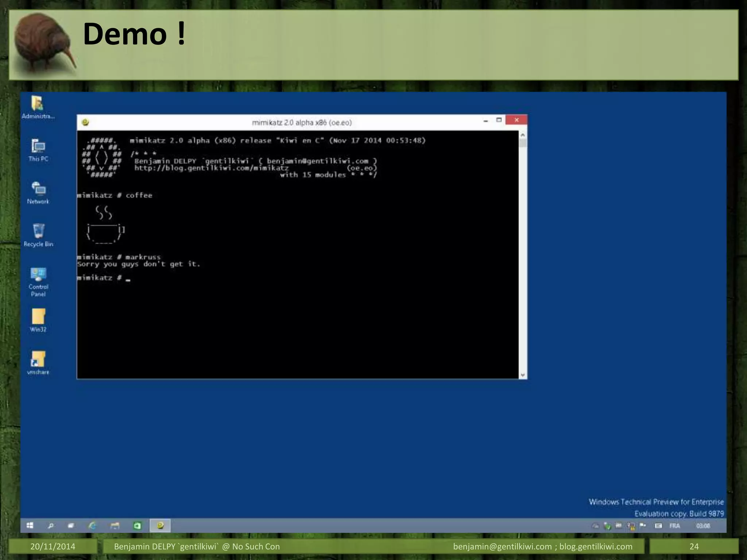This screenshot has width=747, height=560.
Task: Click the footer email and blog address
Action: [x=543, y=547]
